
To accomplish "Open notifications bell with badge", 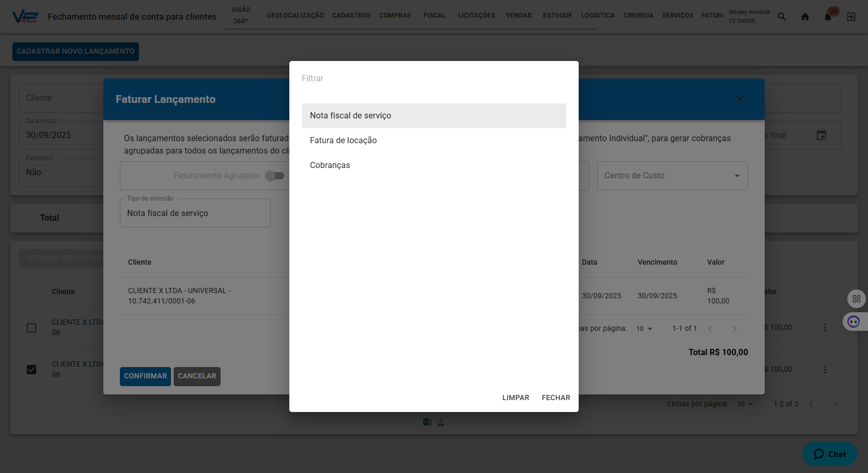I will [x=828, y=17].
